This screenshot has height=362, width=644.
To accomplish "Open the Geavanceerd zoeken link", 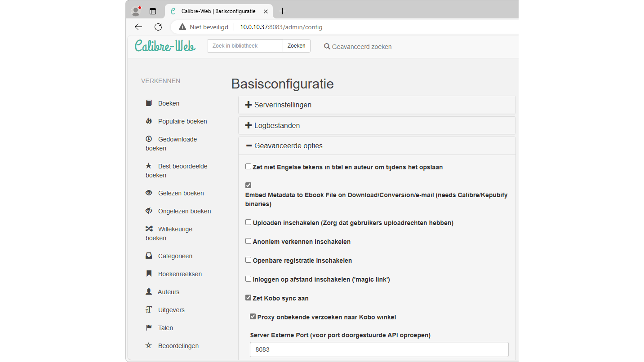I will [x=358, y=47].
